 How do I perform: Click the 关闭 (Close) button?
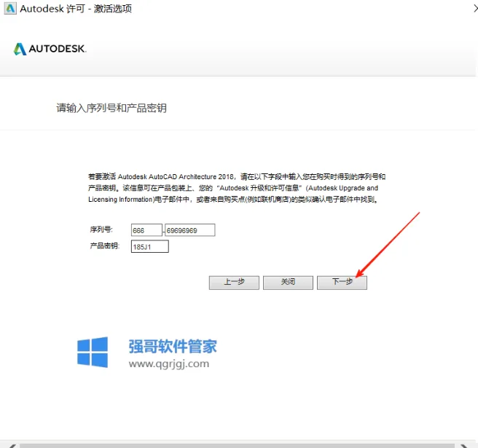288,283
